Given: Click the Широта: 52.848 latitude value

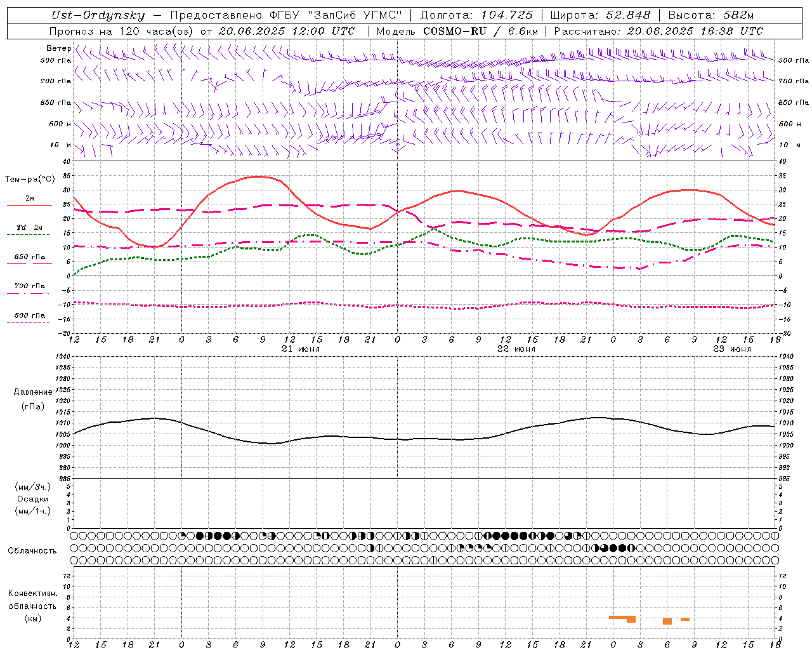Looking at the screenshot, I should point(600,15).
